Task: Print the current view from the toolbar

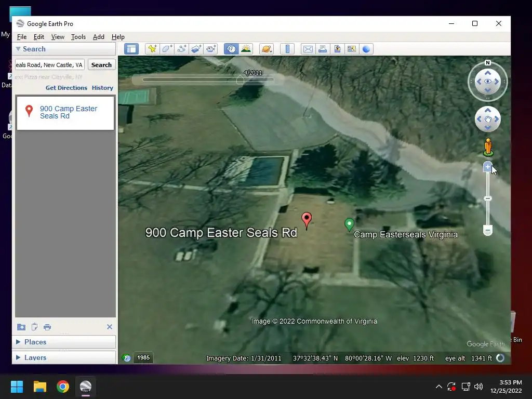Action: 322,49
